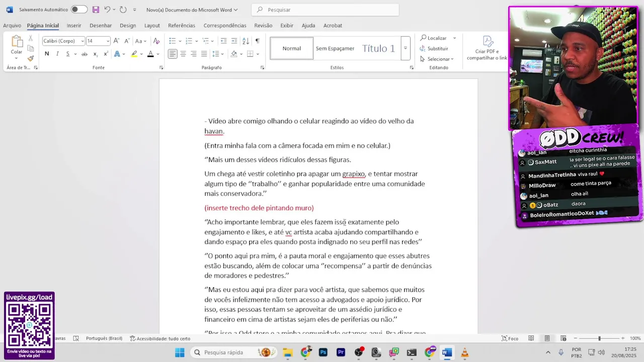Sort text with the A-Z icon
The image size is (644, 362).
coord(246,41)
